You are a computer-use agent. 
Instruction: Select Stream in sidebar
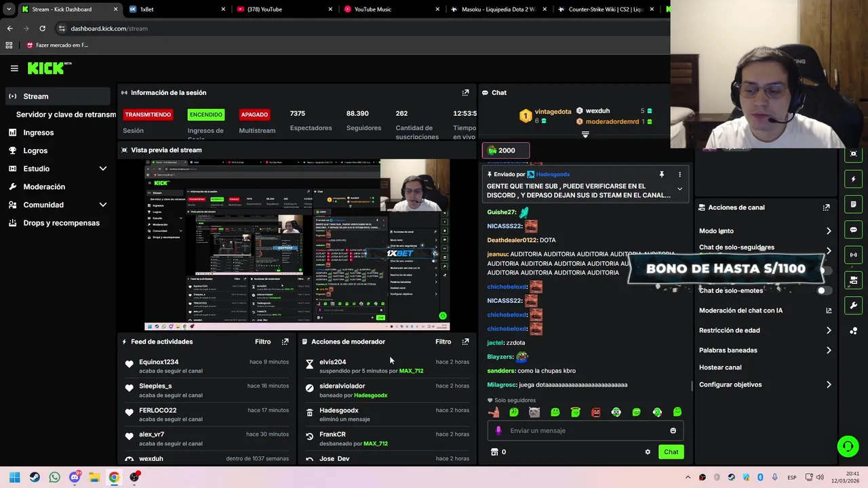58,96
